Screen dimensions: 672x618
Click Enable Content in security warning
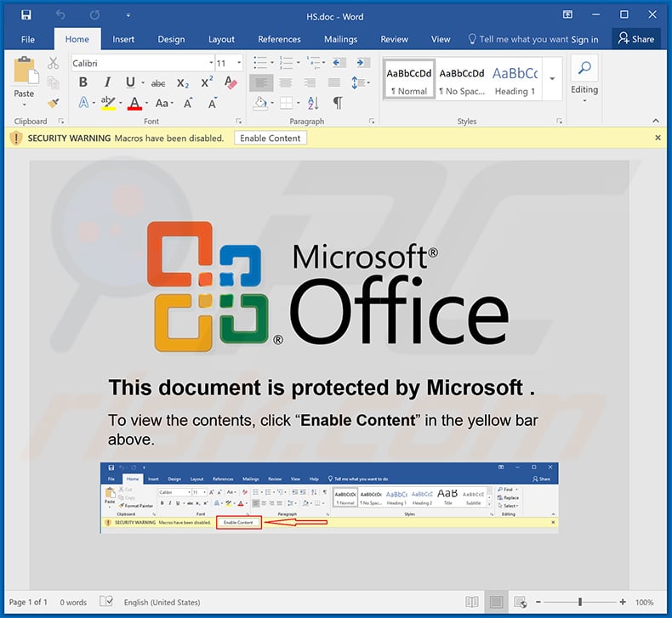[x=270, y=139]
